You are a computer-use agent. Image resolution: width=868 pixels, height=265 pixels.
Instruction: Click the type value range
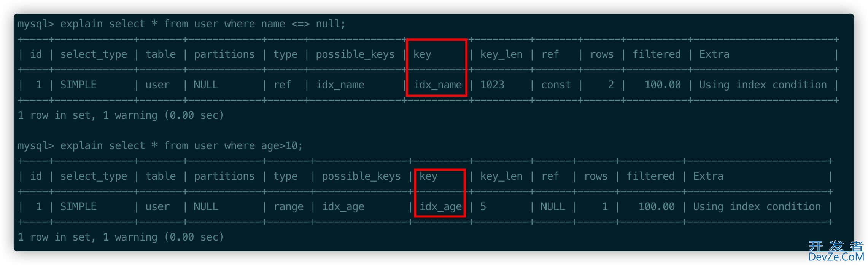click(288, 207)
